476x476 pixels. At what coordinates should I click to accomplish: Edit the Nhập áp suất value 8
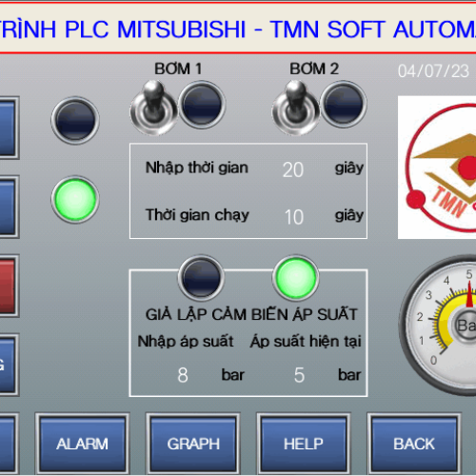(x=183, y=375)
